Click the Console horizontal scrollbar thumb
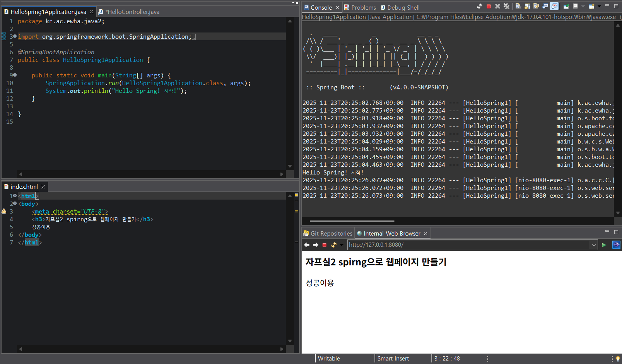The height and width of the screenshot is (364, 622). (x=352, y=221)
